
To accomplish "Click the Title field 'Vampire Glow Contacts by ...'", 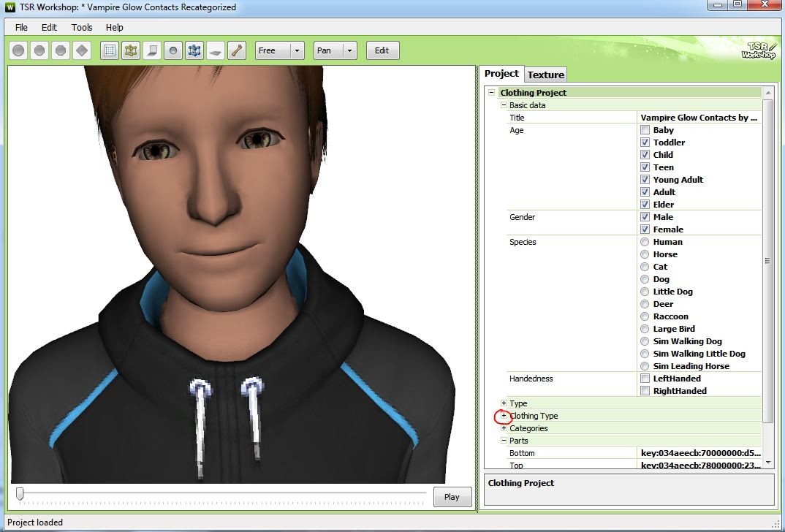I will 700,118.
